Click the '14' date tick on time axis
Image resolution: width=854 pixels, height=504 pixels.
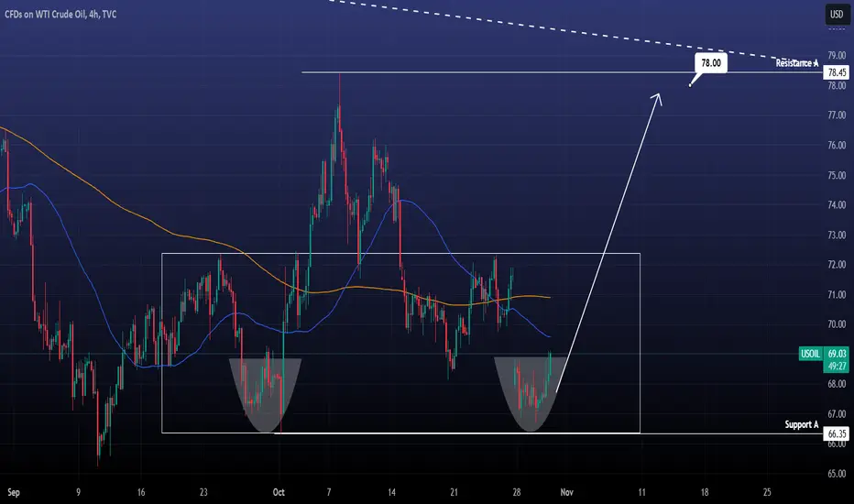(x=391, y=493)
